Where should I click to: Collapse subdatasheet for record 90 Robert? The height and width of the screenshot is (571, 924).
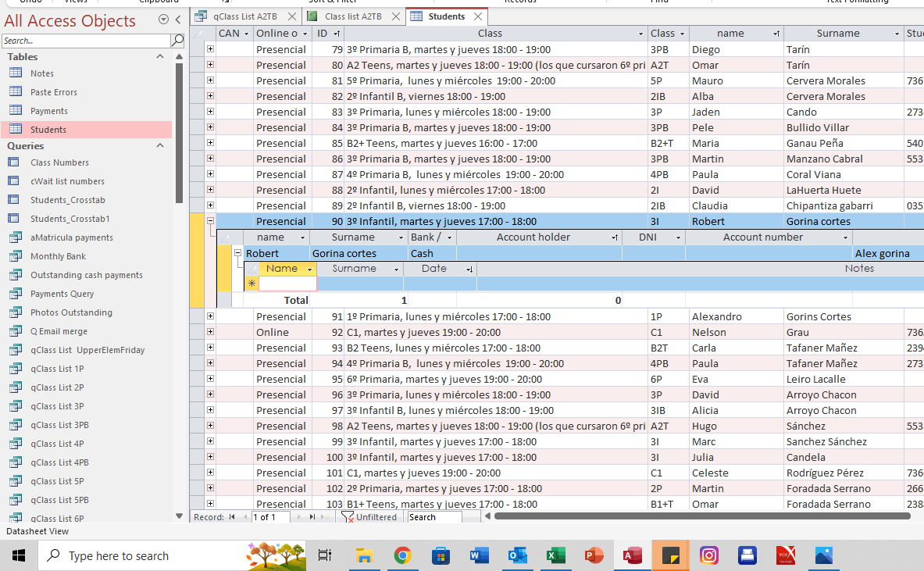(210, 221)
